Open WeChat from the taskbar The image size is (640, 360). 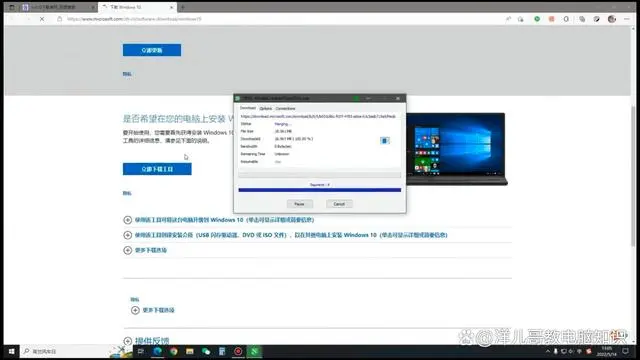[206, 351]
